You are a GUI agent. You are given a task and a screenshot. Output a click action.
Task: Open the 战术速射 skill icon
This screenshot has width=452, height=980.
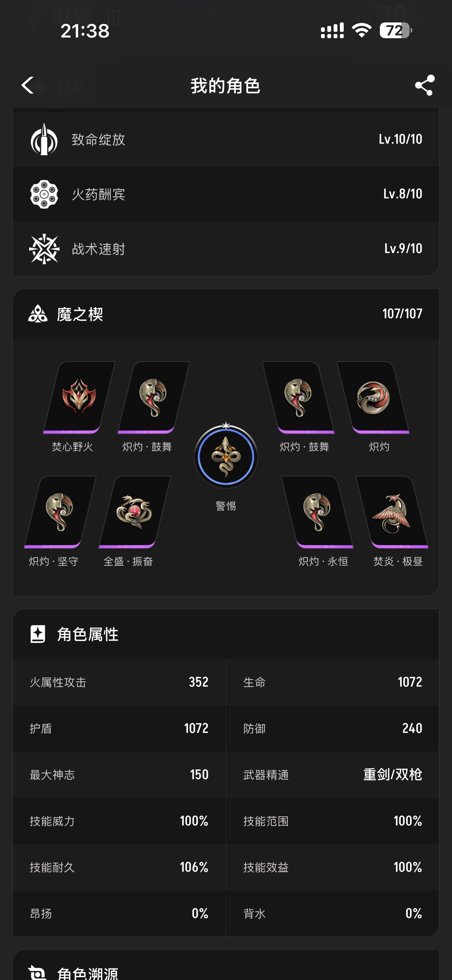point(44,249)
